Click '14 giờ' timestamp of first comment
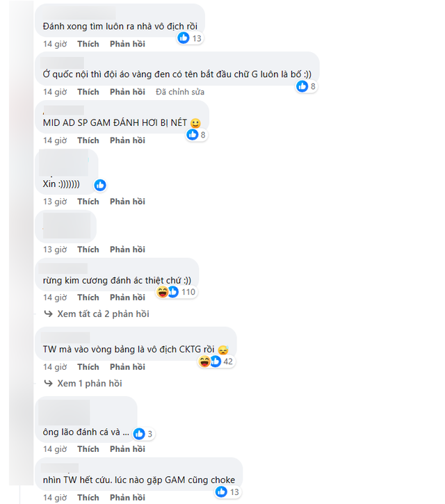This screenshot has width=445, height=504. coord(55,44)
